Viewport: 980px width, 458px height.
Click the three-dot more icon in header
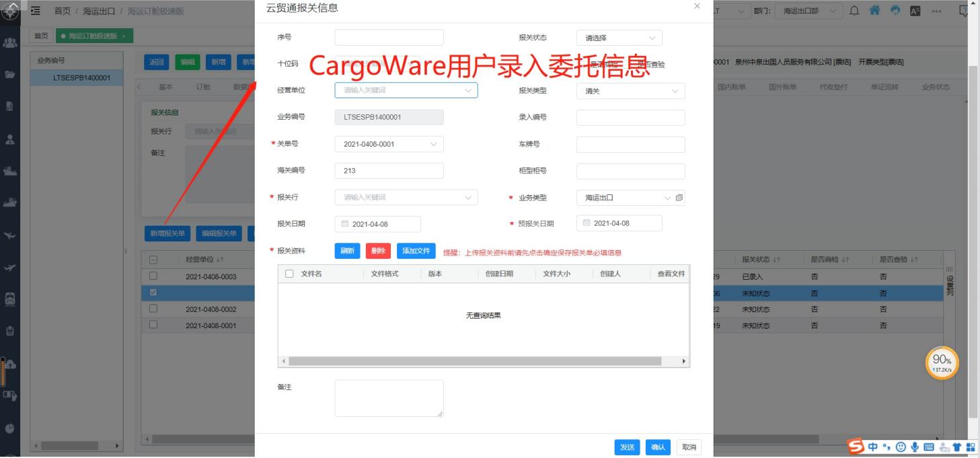coord(936,11)
